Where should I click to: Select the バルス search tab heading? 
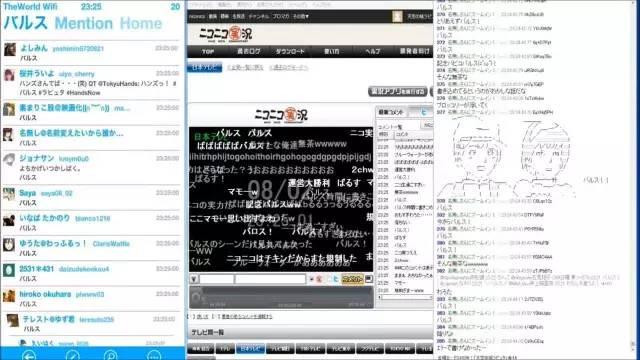26,23
